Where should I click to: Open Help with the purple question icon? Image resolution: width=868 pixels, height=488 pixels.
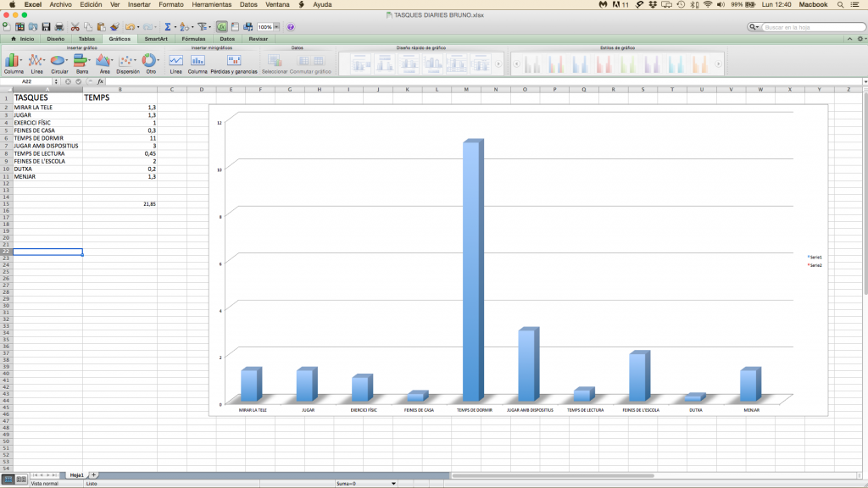coord(291,27)
